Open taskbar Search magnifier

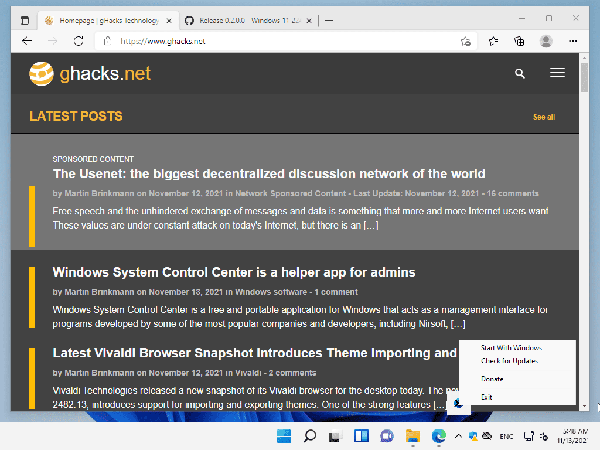coord(310,436)
